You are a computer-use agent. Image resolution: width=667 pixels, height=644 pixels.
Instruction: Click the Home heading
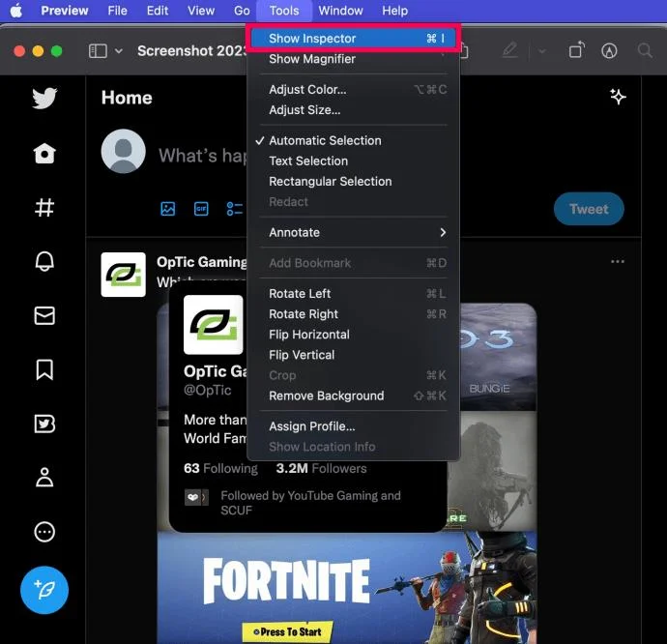point(127,98)
